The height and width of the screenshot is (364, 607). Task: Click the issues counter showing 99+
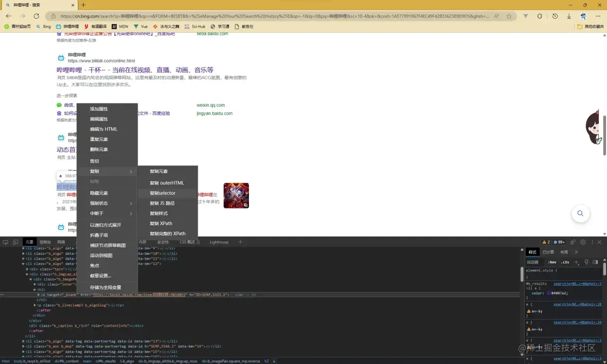(x=559, y=242)
